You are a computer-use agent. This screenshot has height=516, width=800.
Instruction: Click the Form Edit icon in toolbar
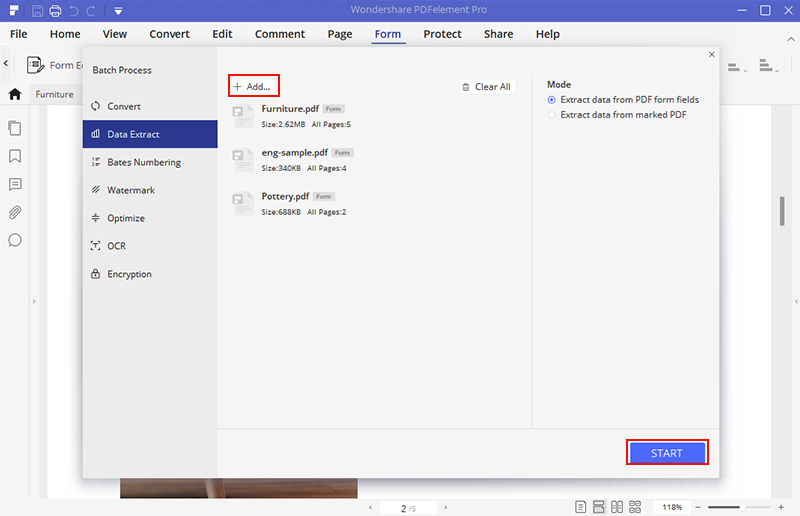click(x=35, y=65)
